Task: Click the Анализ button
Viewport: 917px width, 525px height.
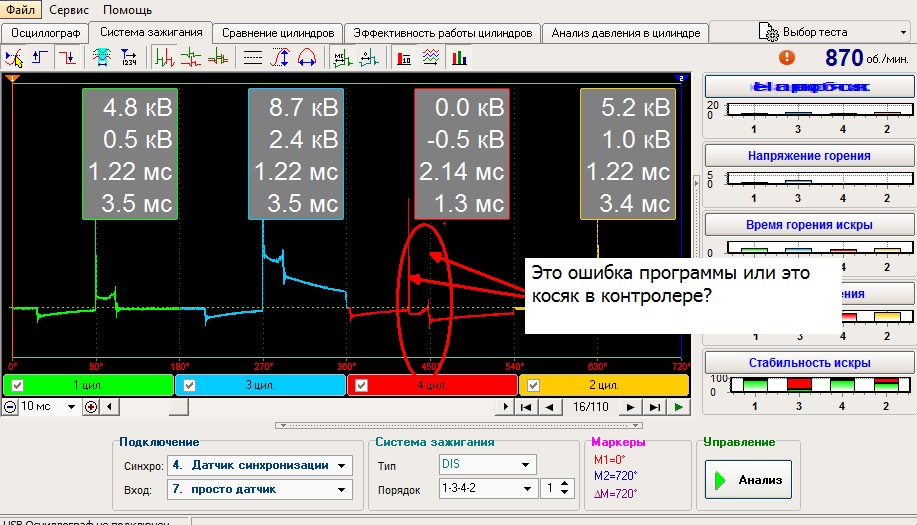Action: point(749,480)
